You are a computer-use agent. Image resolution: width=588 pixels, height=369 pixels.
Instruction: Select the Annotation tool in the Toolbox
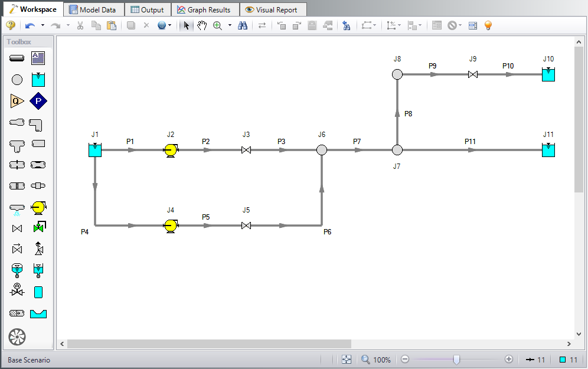[x=38, y=58]
